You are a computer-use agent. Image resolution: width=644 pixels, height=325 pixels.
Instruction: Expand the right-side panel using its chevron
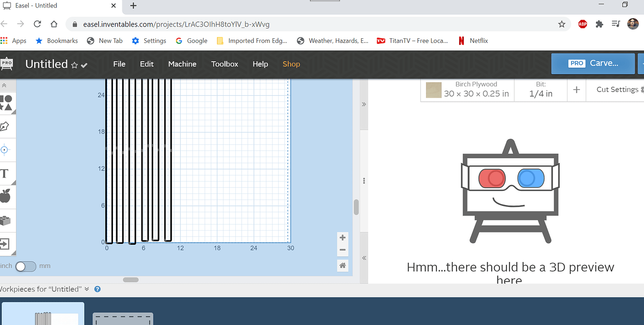tap(364, 104)
